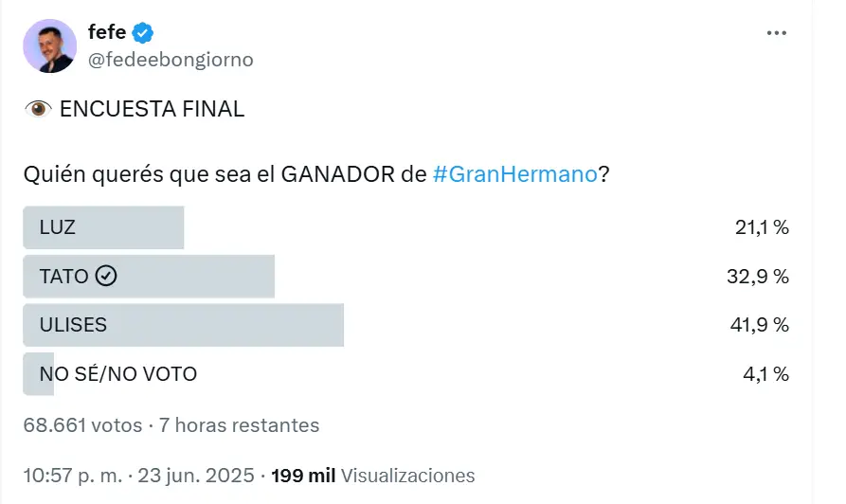Click the 199 mil Visualizaciones count

pyautogui.click(x=373, y=476)
